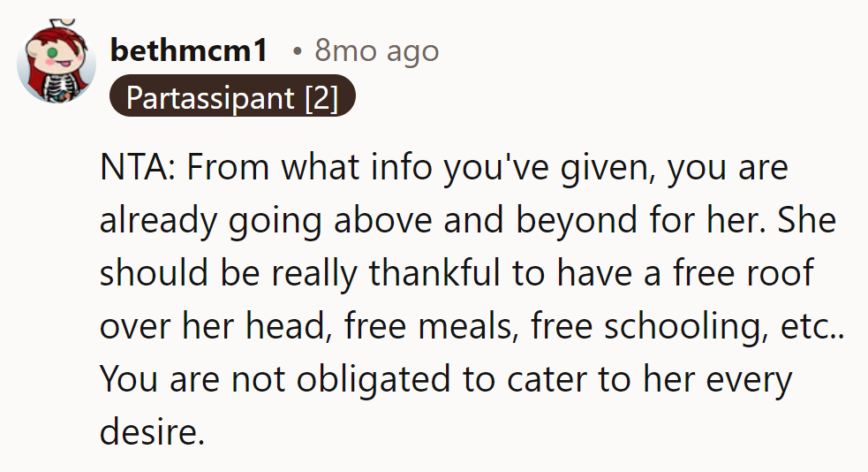The width and height of the screenshot is (868, 472).
Task: Click the dot separator before the timestamp
Action: coord(298,51)
